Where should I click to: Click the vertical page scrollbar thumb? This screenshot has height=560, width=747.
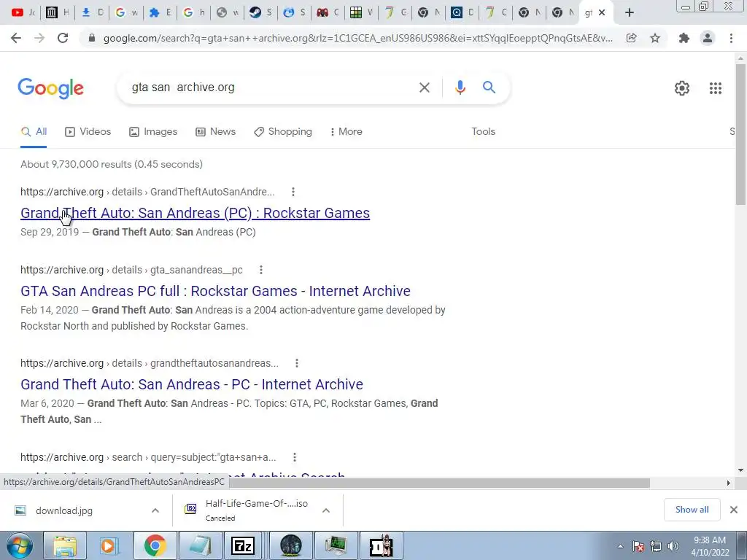[x=740, y=134]
